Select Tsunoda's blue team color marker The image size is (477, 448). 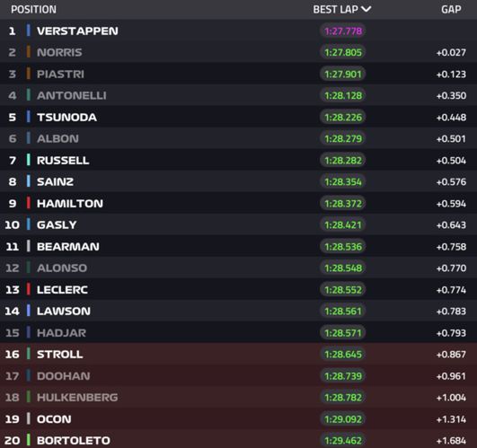pos(28,117)
